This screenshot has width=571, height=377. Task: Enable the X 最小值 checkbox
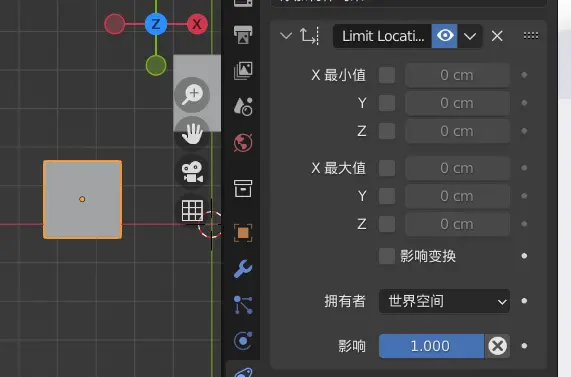(387, 75)
